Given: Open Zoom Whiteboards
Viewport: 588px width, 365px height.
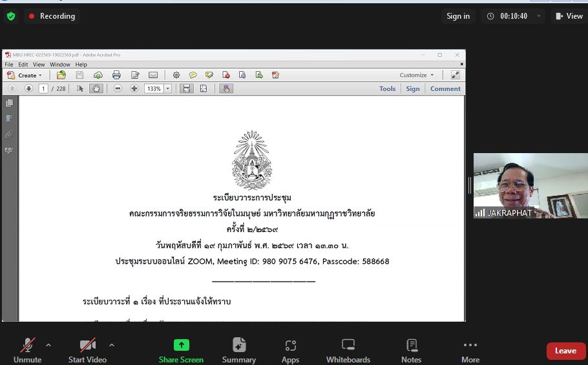Looking at the screenshot, I should [348, 351].
